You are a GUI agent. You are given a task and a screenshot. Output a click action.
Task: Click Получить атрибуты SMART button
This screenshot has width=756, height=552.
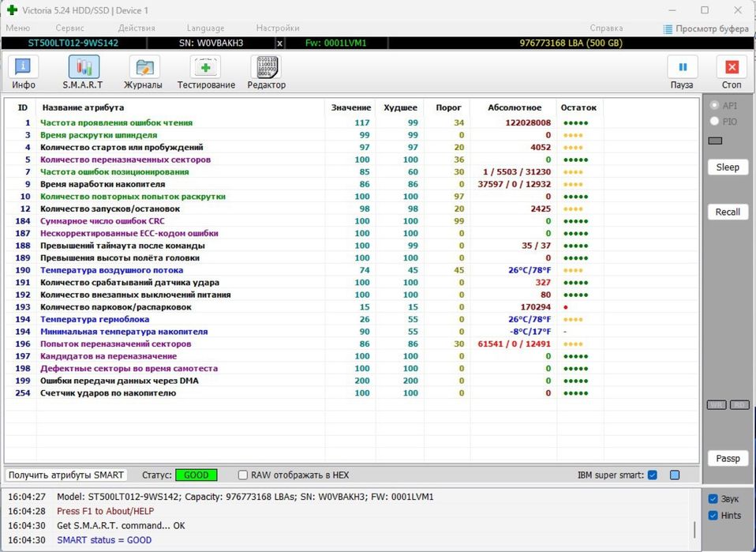pyautogui.click(x=66, y=475)
